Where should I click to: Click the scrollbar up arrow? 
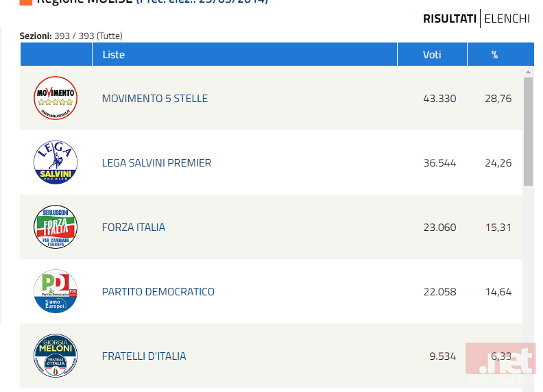[x=528, y=72]
